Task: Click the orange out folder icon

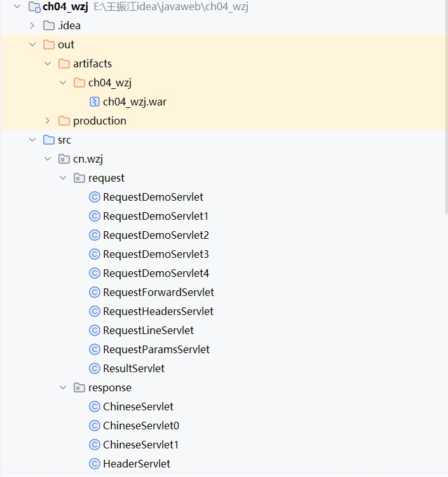Action: click(x=49, y=44)
